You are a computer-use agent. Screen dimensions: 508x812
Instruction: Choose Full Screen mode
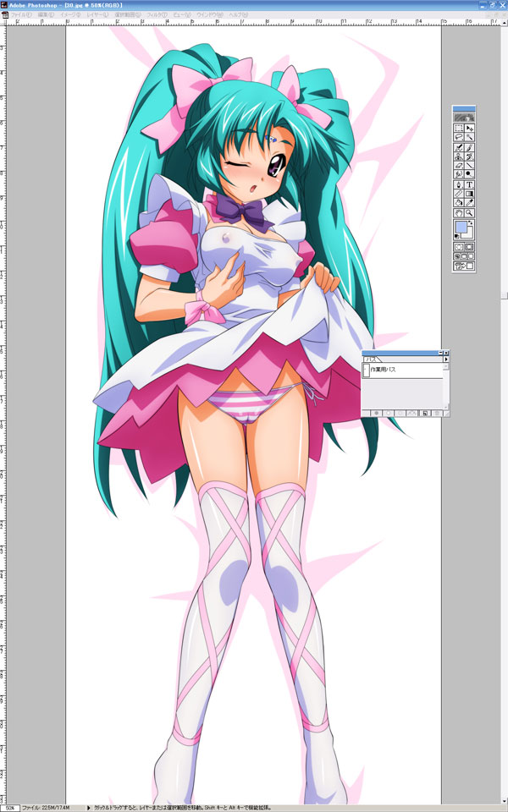click(472, 256)
